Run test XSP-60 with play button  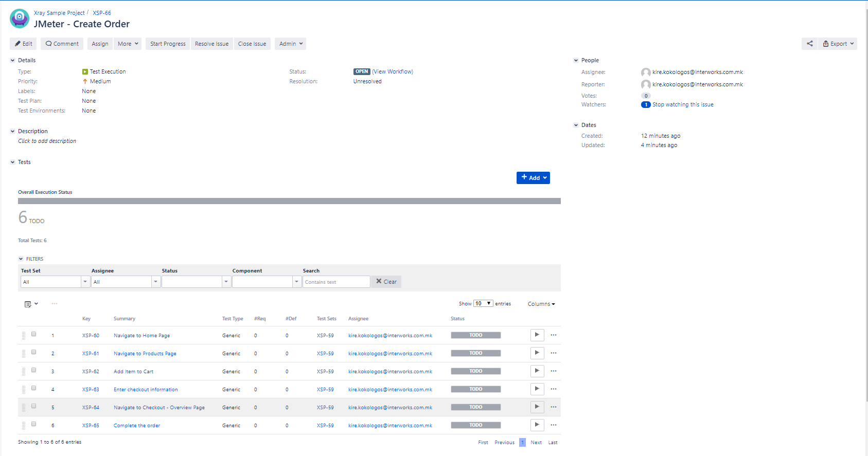click(x=537, y=335)
